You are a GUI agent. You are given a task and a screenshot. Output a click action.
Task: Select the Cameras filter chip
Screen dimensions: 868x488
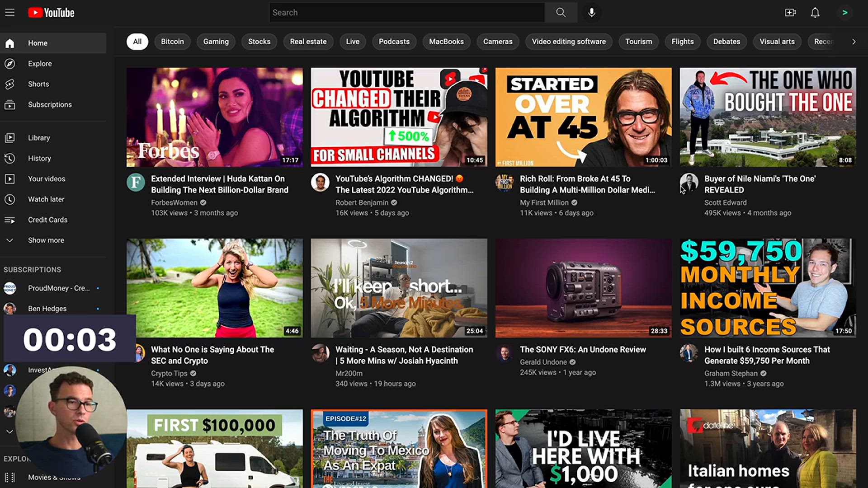coord(498,42)
